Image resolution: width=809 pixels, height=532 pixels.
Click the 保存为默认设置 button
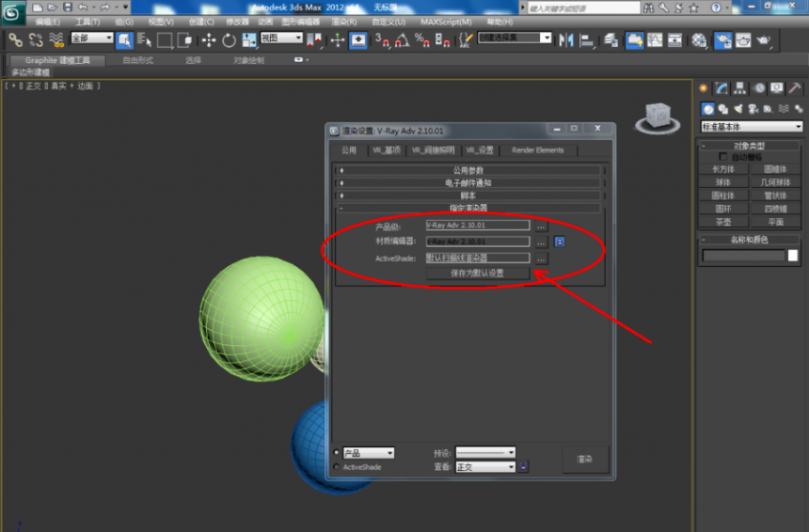click(x=477, y=274)
